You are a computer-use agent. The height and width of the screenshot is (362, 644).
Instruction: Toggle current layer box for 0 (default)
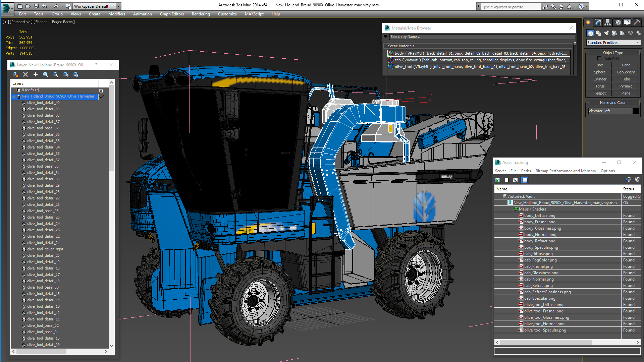[x=101, y=90]
